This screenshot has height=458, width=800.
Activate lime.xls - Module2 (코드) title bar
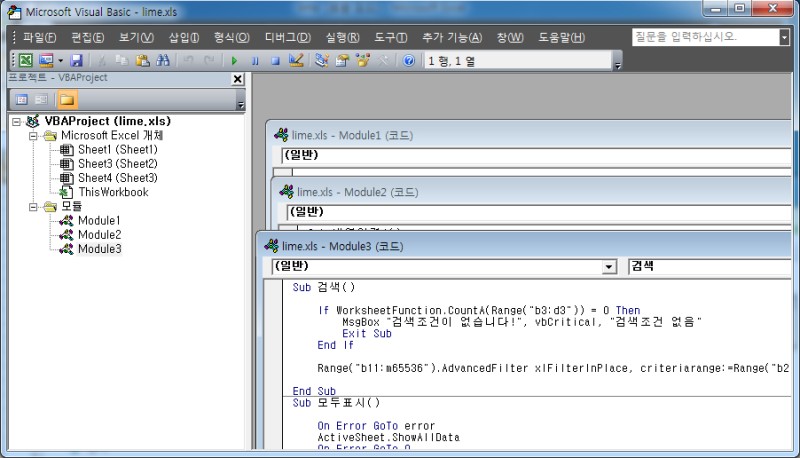tap(531, 192)
